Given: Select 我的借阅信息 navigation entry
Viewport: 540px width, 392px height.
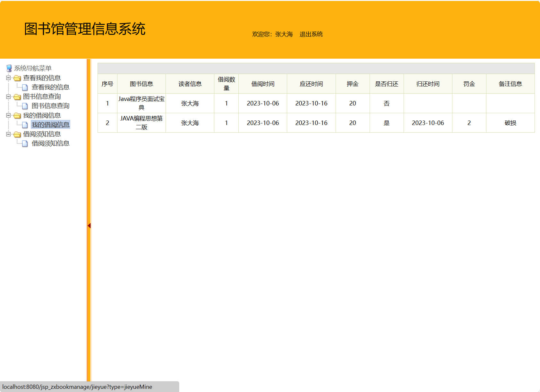Looking at the screenshot, I should (51, 125).
